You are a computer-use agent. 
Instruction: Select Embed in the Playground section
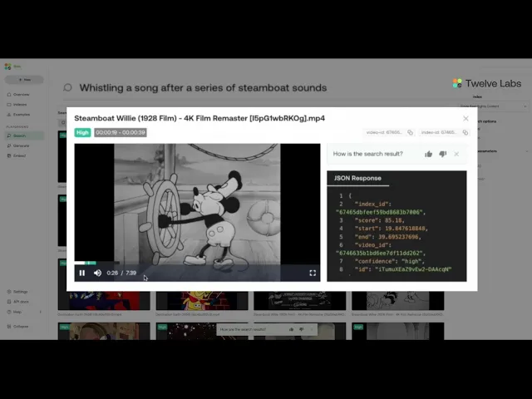pyautogui.click(x=19, y=155)
